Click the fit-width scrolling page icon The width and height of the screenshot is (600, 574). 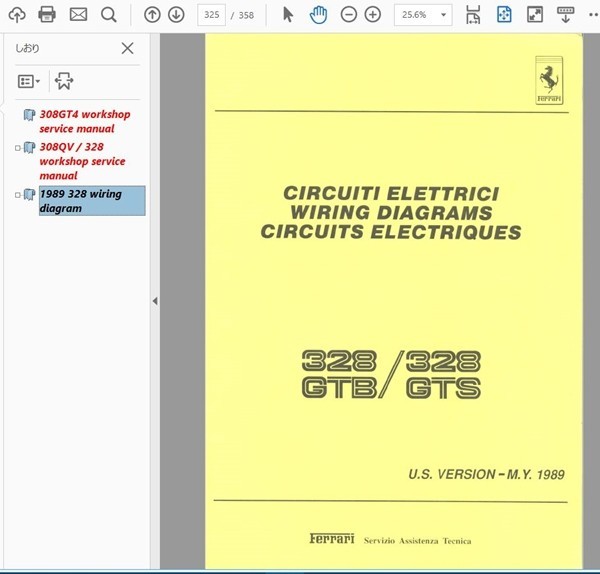(473, 15)
